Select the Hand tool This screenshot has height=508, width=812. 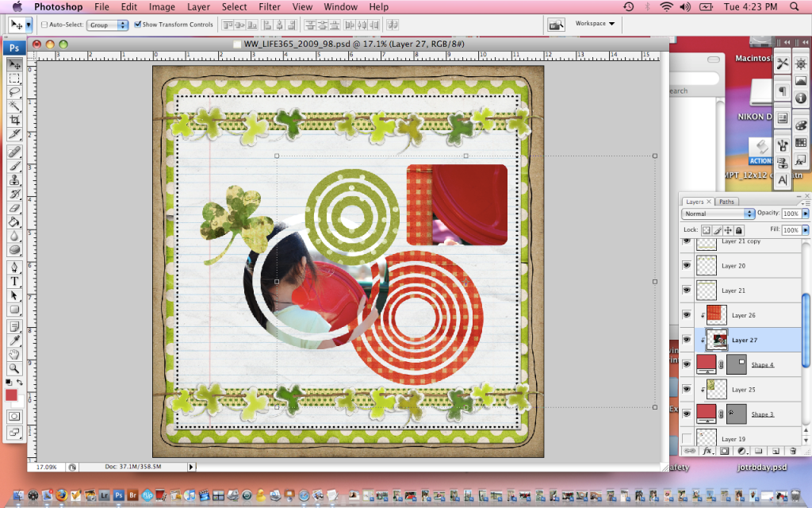coord(14,355)
